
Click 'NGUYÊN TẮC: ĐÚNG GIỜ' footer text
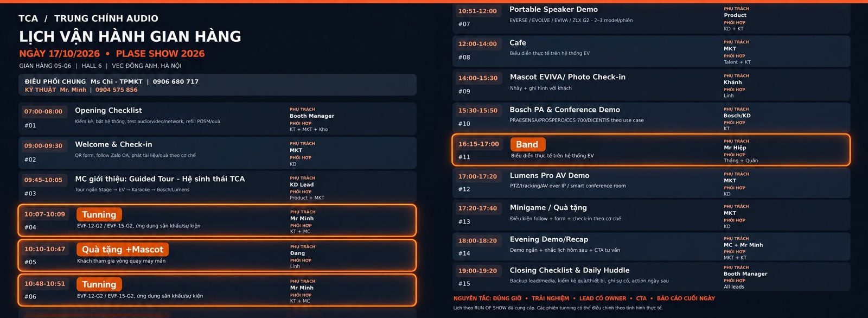[488, 298]
